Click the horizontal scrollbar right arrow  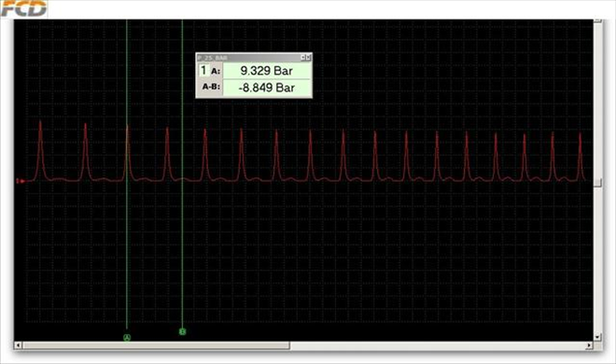click(x=589, y=345)
